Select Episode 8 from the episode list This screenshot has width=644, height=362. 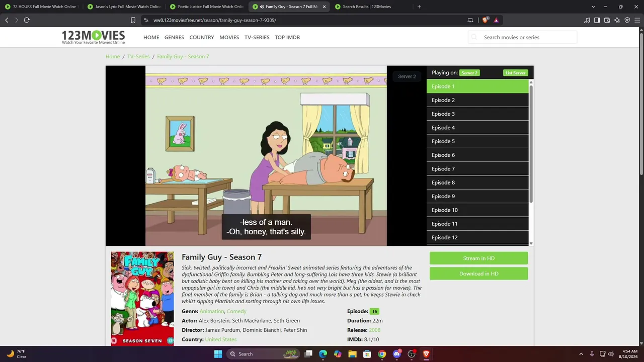477,183
